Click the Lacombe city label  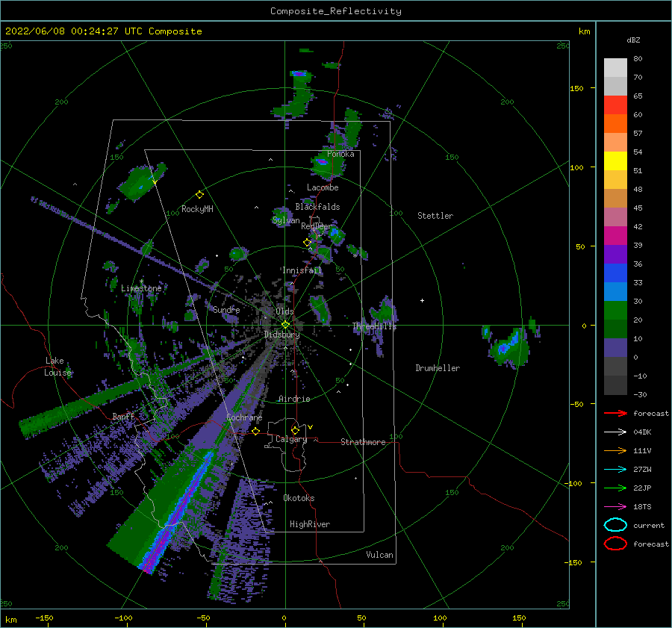(323, 187)
